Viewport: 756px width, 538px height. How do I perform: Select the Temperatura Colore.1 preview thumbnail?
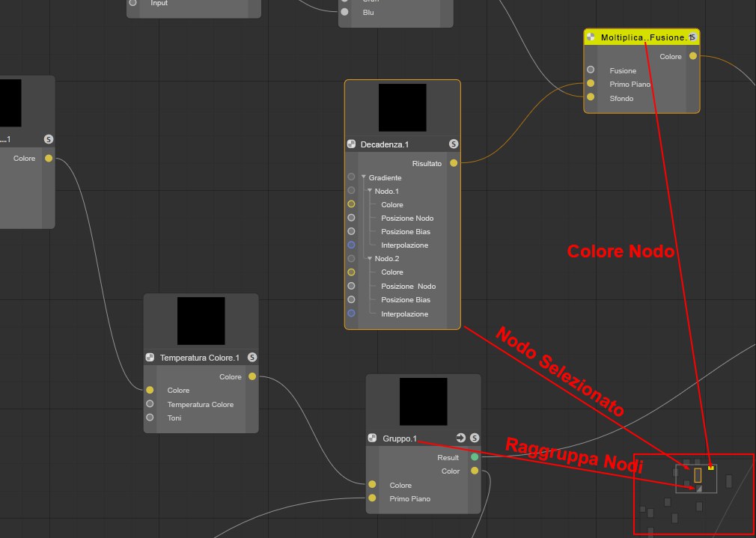click(x=201, y=320)
